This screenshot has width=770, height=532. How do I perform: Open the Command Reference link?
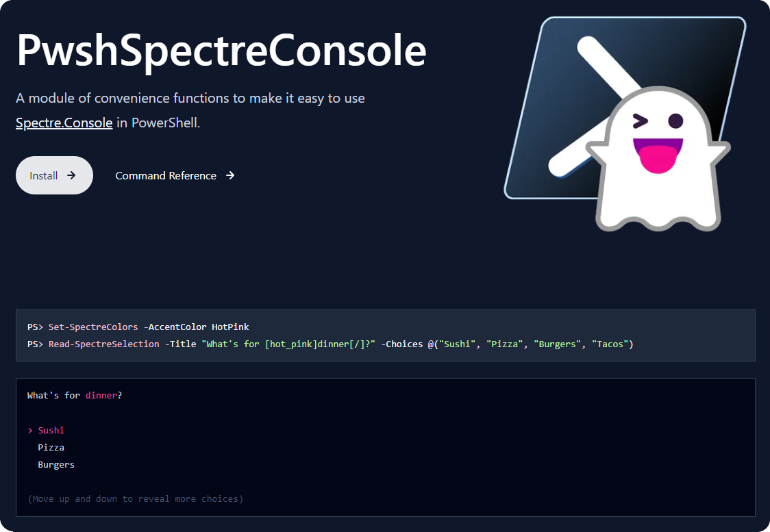coord(166,175)
